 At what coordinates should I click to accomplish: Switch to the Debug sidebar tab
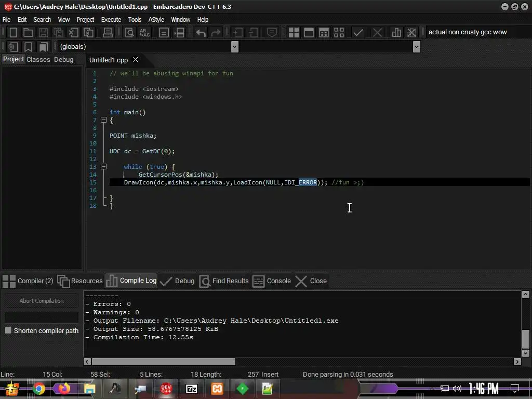(x=63, y=59)
